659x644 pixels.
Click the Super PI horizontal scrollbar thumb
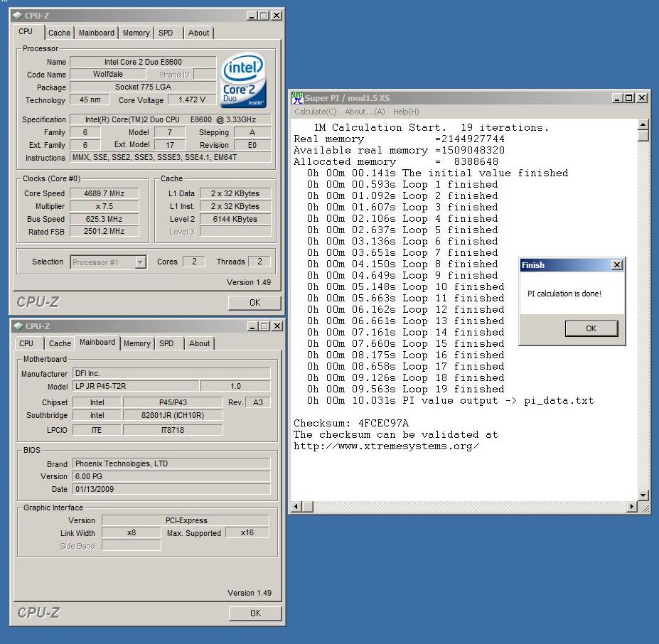click(x=308, y=507)
